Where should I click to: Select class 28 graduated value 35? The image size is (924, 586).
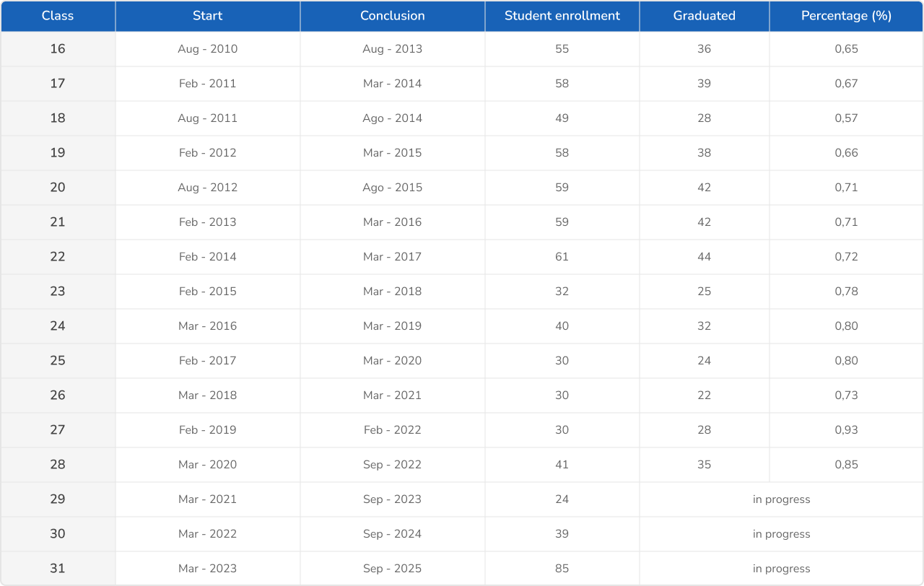705,465
